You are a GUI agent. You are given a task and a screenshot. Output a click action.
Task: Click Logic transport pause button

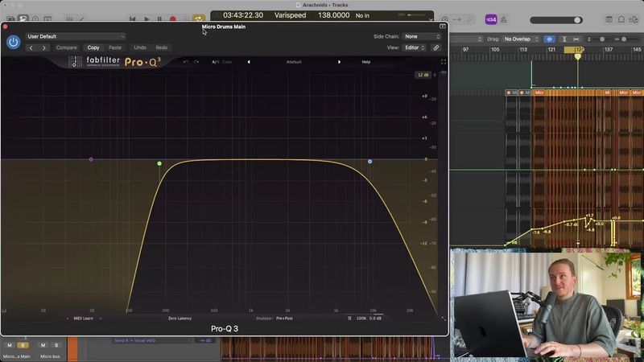pos(159,19)
